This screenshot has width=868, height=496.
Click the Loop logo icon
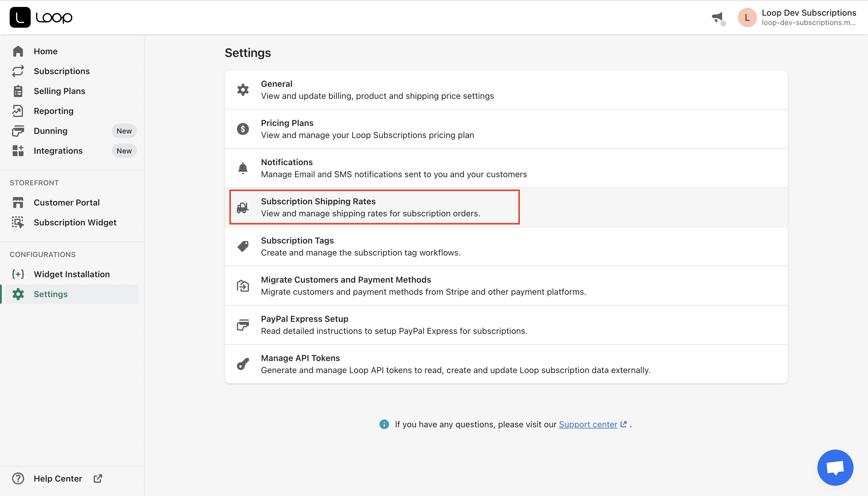[x=20, y=17]
